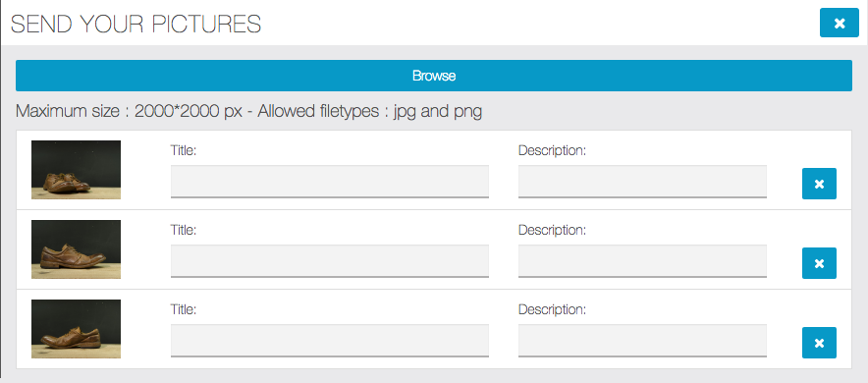Click the Title label of second picture
Image resolution: width=868 pixels, height=383 pixels.
pyautogui.click(x=184, y=230)
